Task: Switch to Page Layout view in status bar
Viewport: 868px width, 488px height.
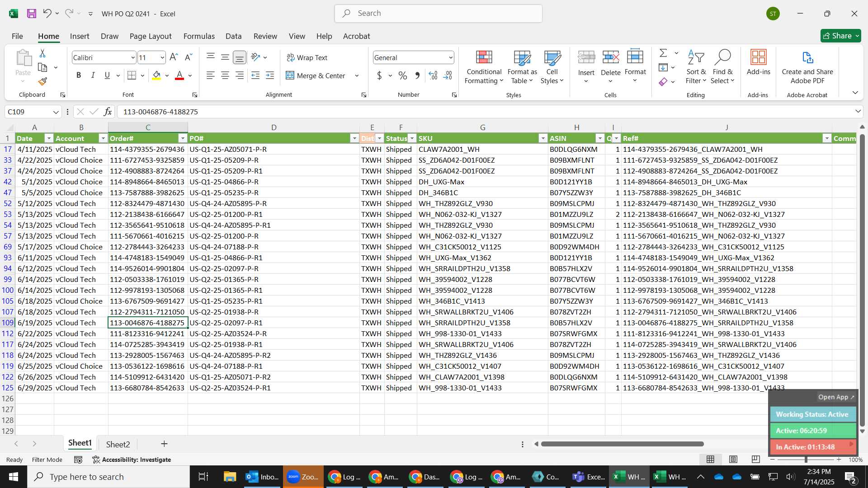Action: click(x=733, y=460)
